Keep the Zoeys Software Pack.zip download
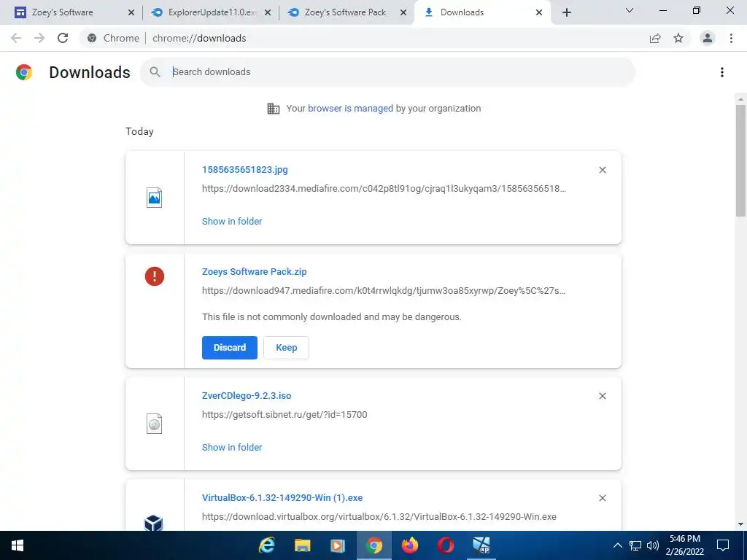 286,348
